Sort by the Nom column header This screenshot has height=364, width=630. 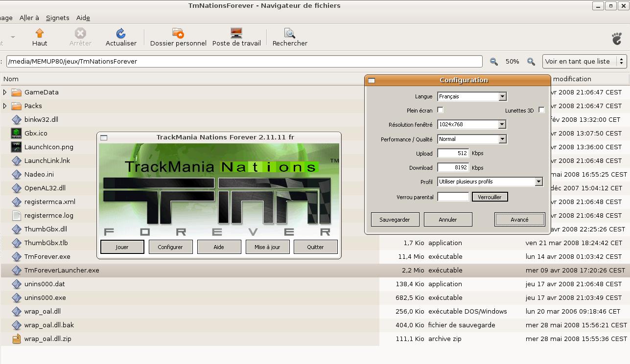click(11, 79)
